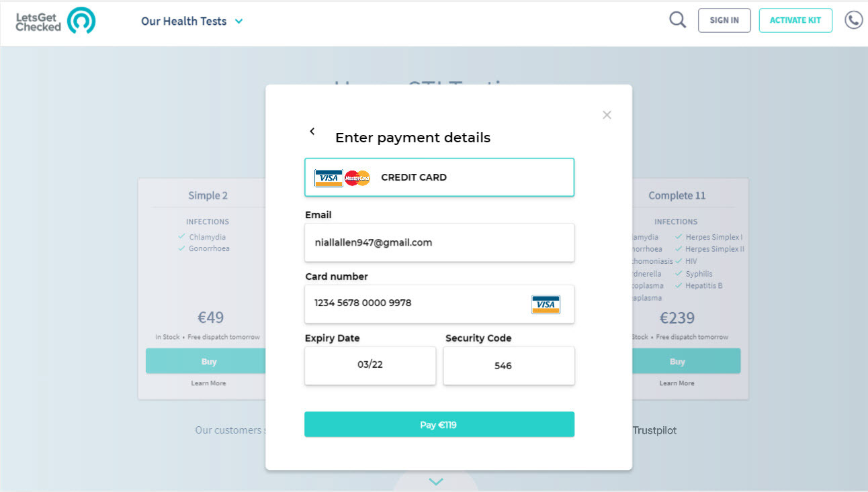Click the phone call icon
The width and height of the screenshot is (868, 492).
pyautogui.click(x=854, y=20)
